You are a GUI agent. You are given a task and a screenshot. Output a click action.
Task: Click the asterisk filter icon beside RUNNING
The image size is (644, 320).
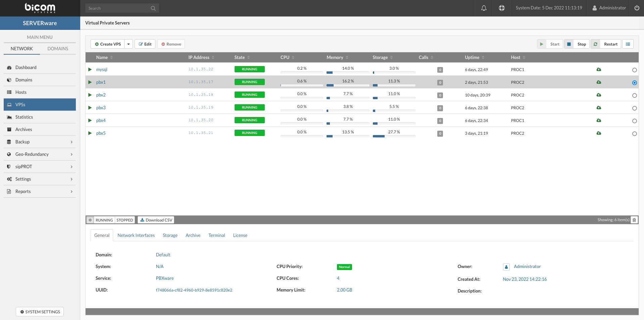(90, 220)
